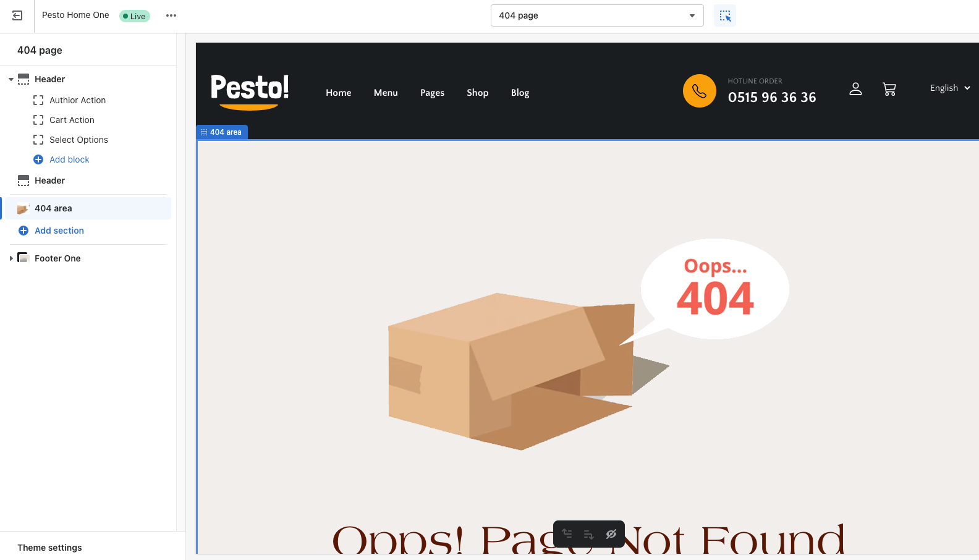This screenshot has height=560, width=979.
Task: Click the Add section link
Action: coord(59,231)
